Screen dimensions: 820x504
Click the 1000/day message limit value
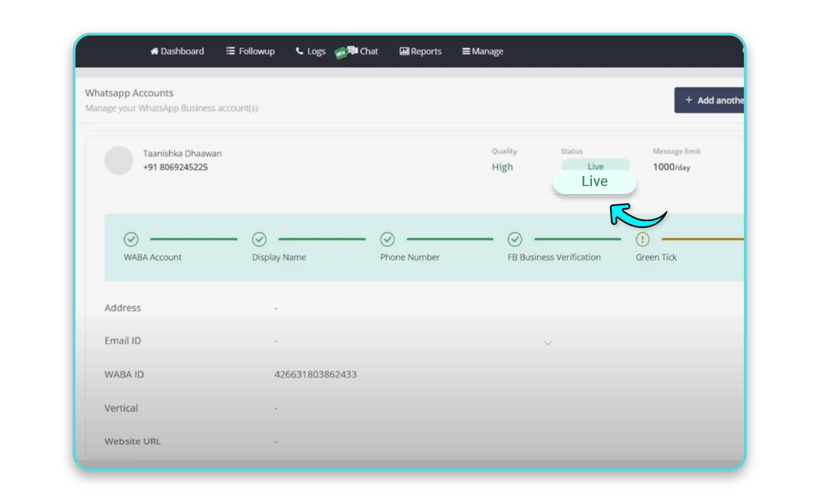(671, 167)
